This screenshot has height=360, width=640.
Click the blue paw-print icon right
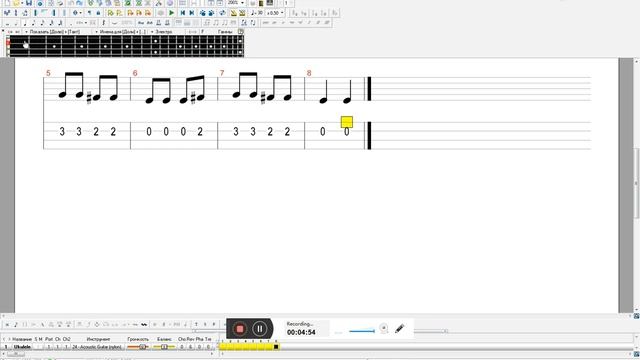point(211,13)
